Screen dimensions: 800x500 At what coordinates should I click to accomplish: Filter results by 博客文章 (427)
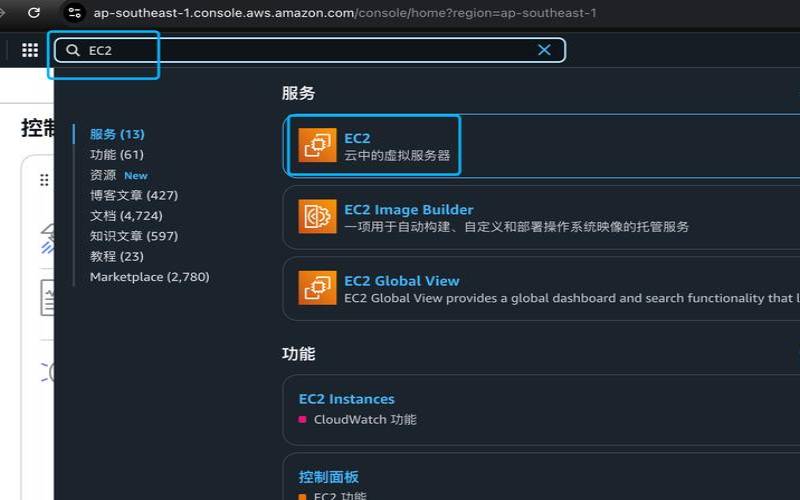134,195
